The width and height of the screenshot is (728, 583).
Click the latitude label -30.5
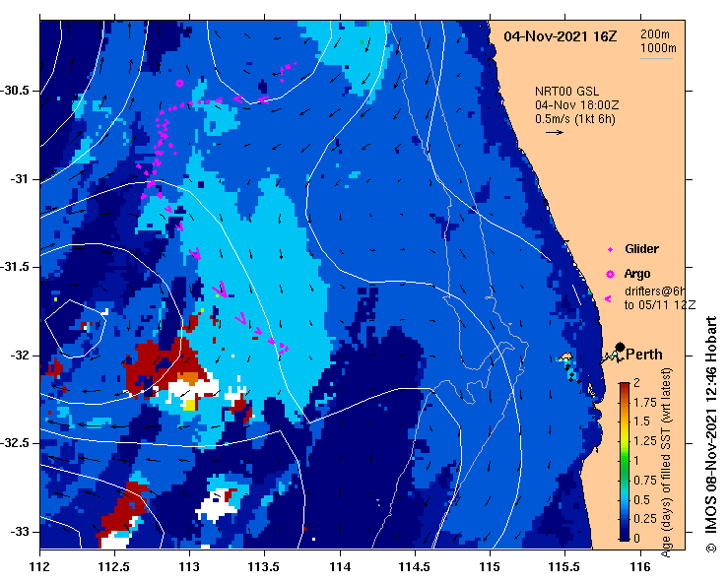pos(16,91)
